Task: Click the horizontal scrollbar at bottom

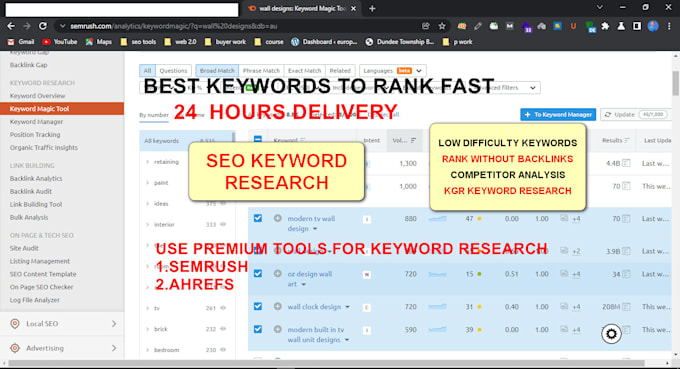Action: tap(326, 363)
